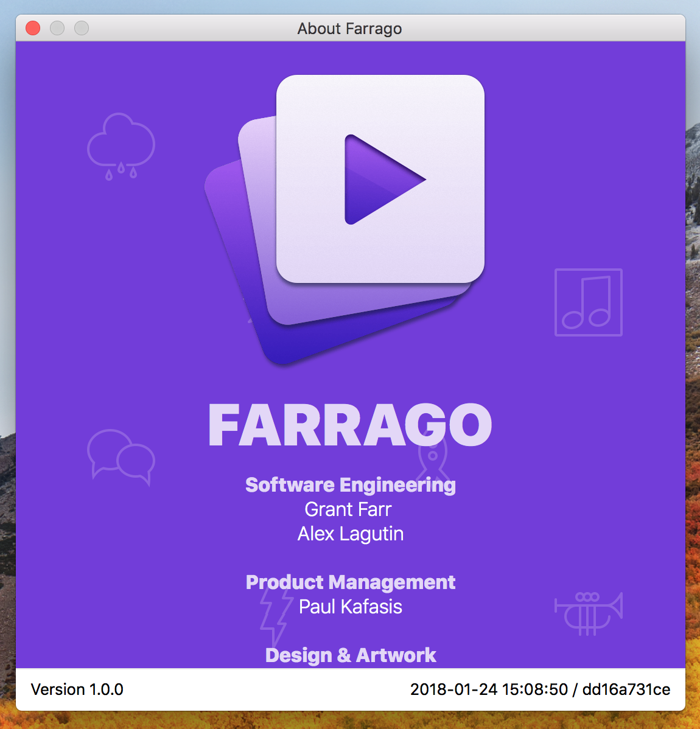Select the name 'Alex Lagutin'

[351, 534]
